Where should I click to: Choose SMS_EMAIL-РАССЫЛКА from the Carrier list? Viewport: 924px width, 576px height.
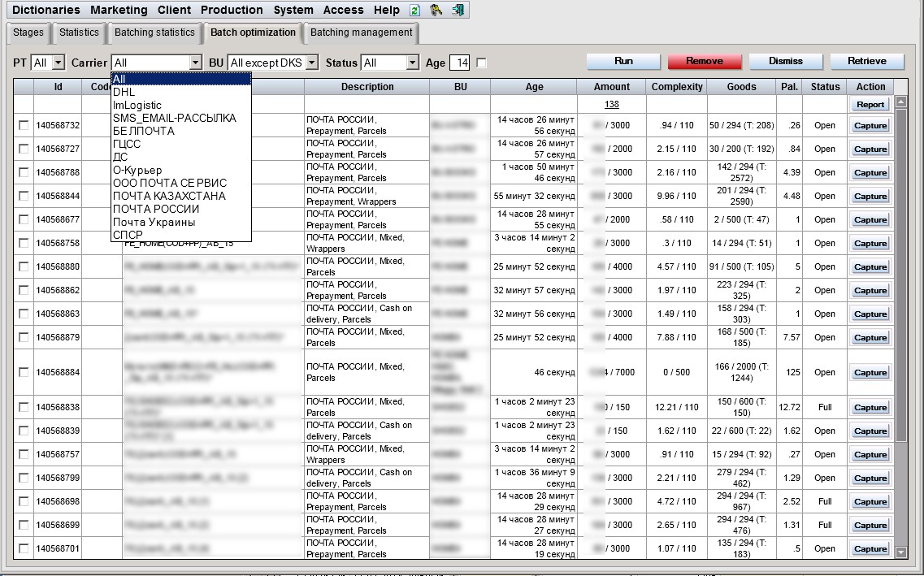coord(181,118)
